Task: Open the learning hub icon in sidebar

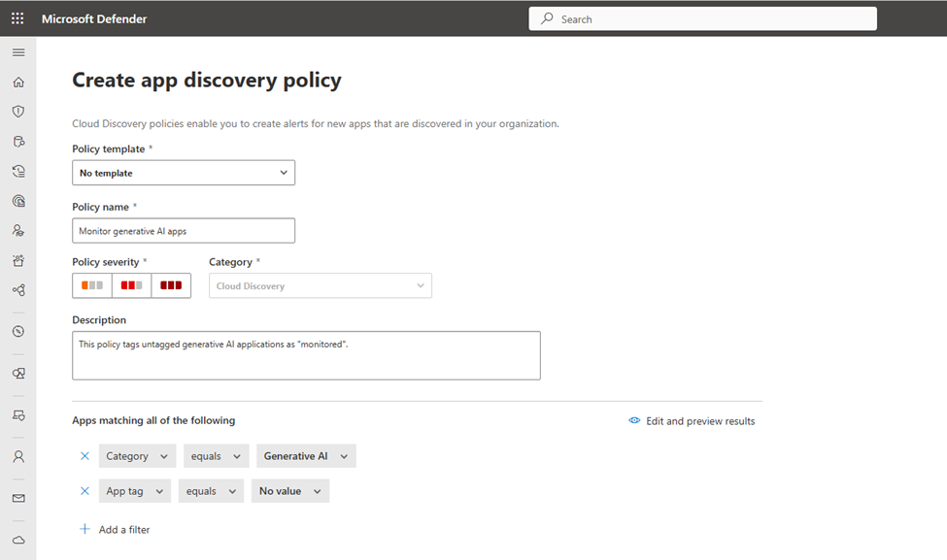Action: pos(18,261)
